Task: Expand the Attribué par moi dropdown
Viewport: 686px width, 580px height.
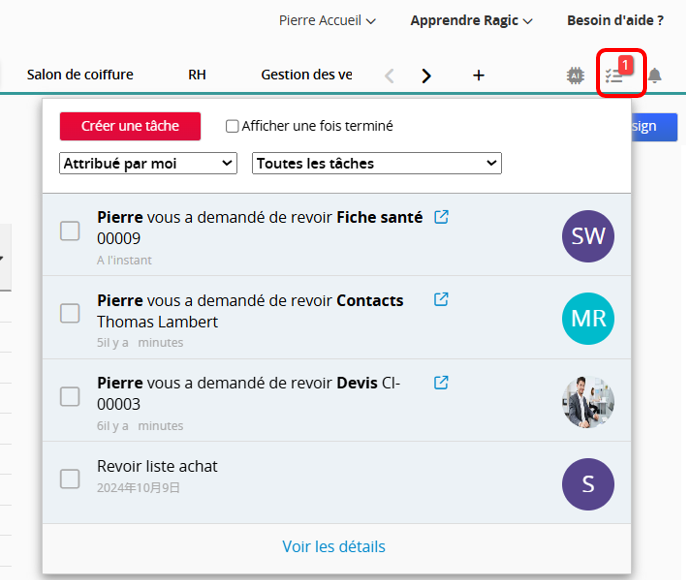Action: tap(148, 163)
